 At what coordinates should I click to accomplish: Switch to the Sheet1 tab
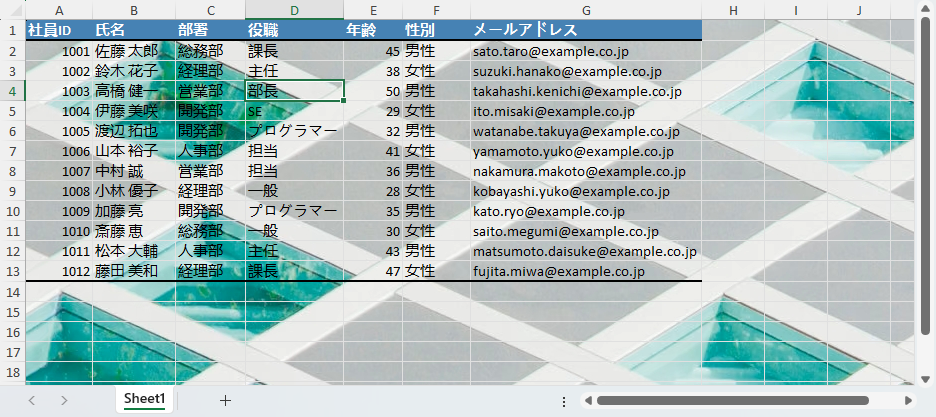point(144,399)
